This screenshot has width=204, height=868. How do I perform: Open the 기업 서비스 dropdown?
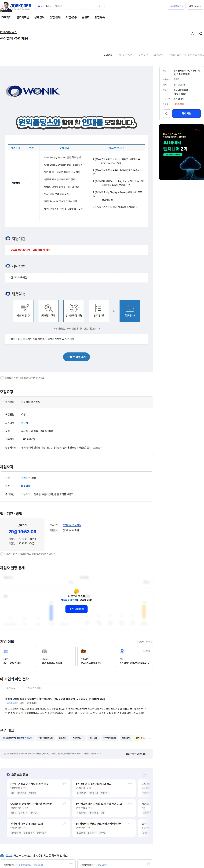(195, 6)
